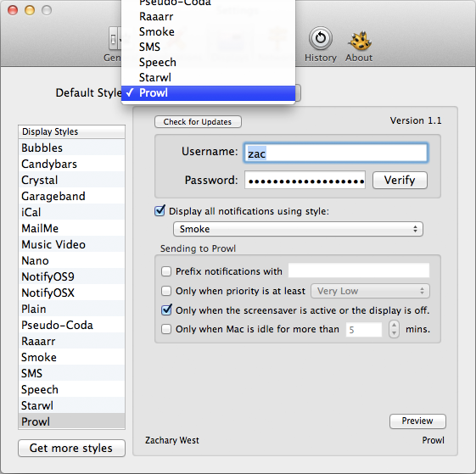Click the idle minutes stepper arrows
Screen dimensions: 476x474
(394, 329)
